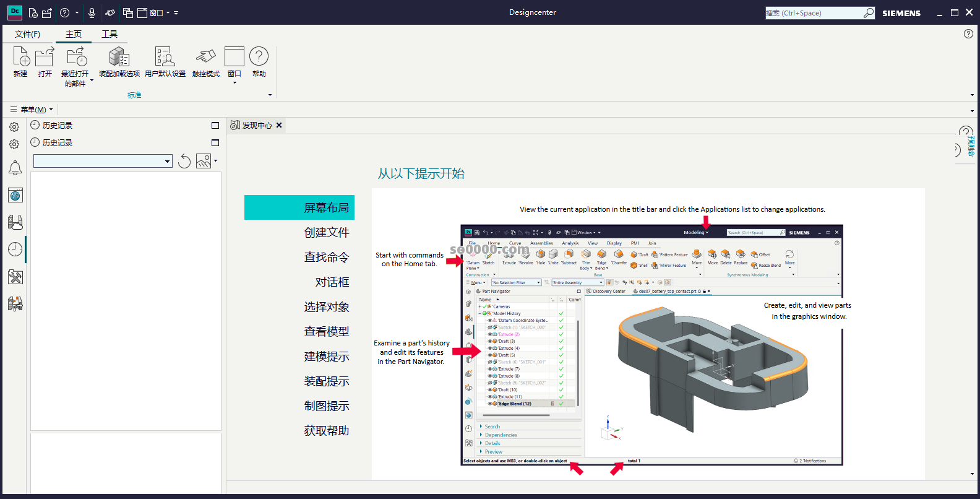Open the sidebar panel with the orange arrow icon

[15, 303]
